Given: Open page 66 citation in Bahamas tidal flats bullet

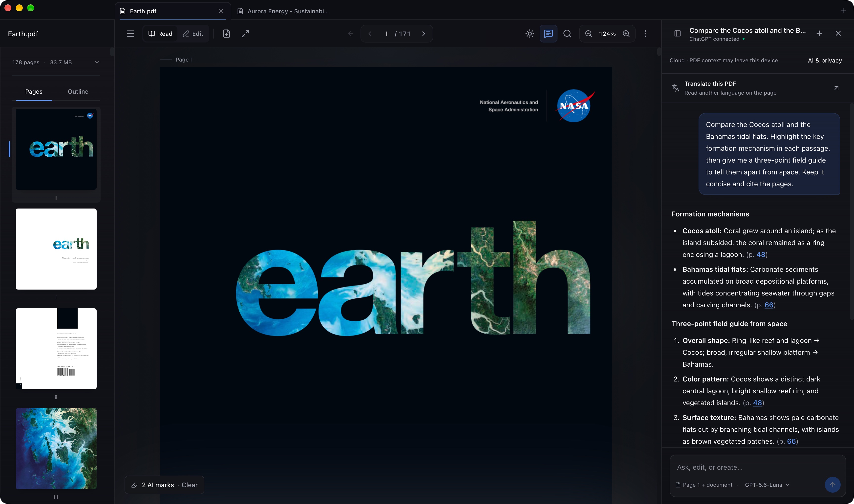Looking at the screenshot, I should click(769, 305).
